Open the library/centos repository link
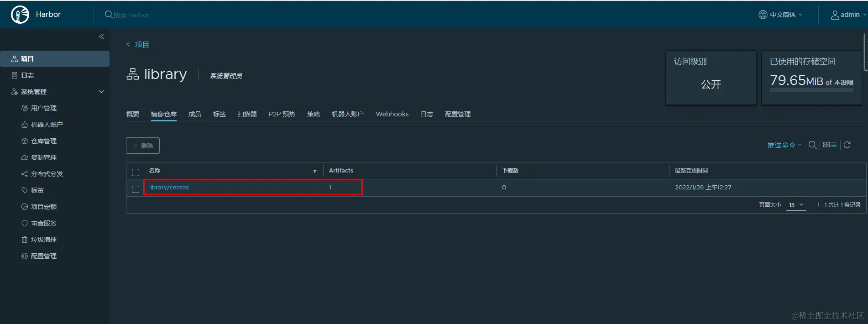The width and height of the screenshot is (868, 324). (169, 188)
